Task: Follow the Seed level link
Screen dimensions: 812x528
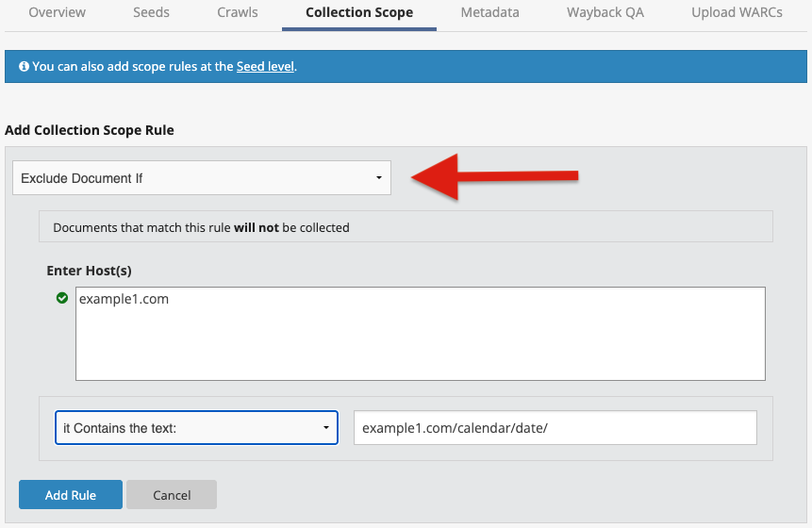Action: tap(265, 66)
